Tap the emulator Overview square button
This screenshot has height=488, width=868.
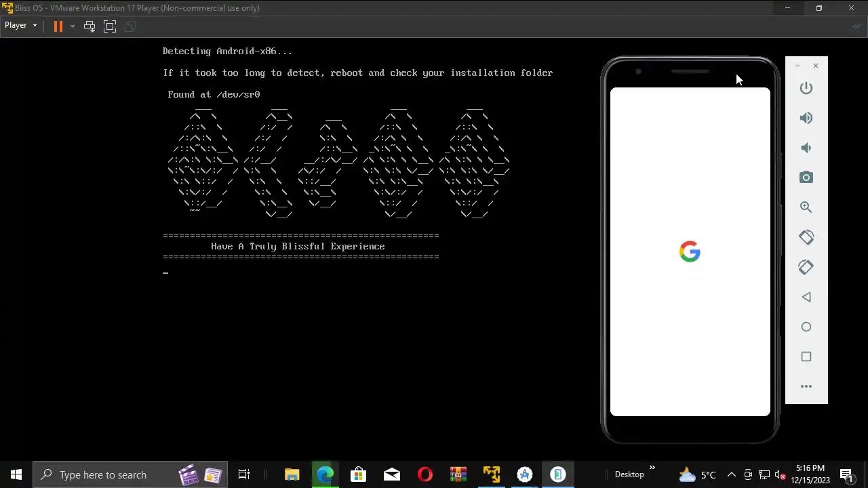coord(806,357)
